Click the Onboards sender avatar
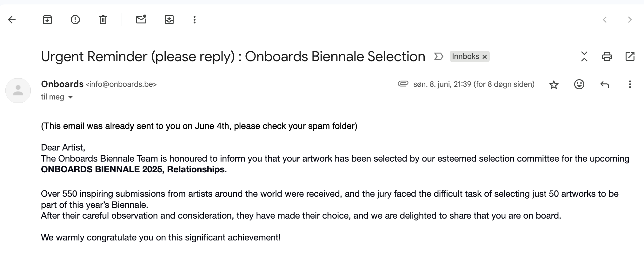The height and width of the screenshot is (262, 644). point(18,91)
